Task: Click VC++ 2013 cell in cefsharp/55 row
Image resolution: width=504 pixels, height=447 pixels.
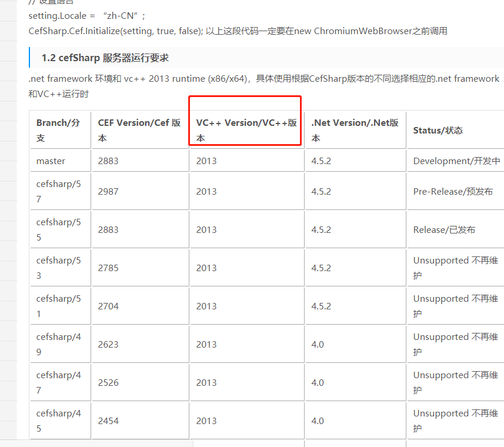Action: click(x=246, y=229)
